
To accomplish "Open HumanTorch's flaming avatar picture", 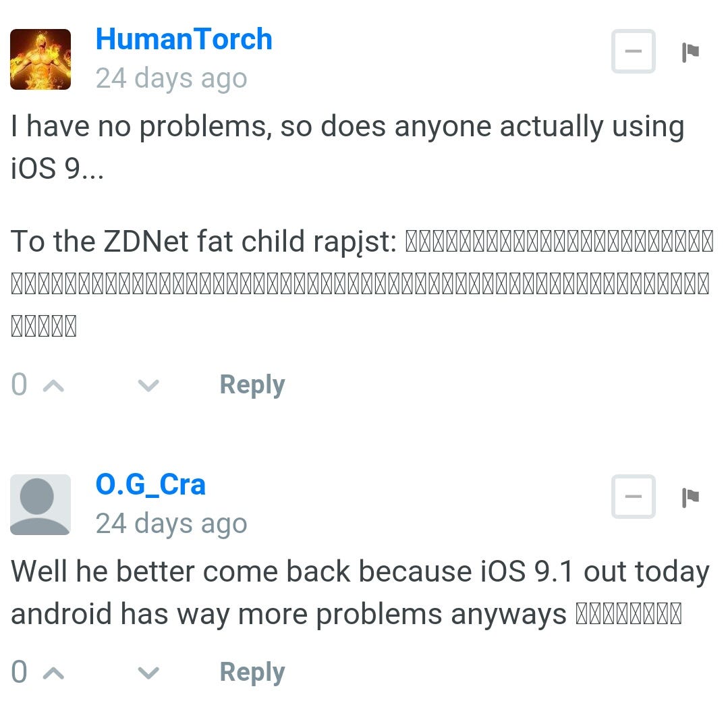I will [x=40, y=59].
